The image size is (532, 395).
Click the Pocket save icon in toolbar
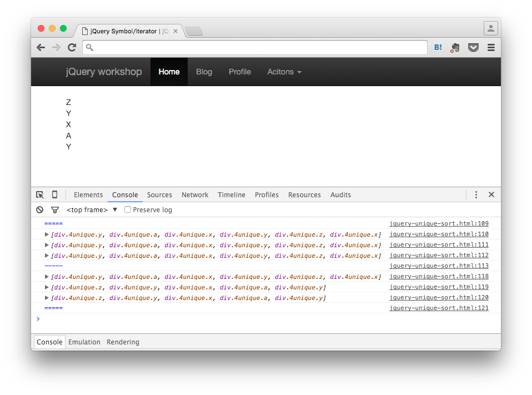pos(473,47)
